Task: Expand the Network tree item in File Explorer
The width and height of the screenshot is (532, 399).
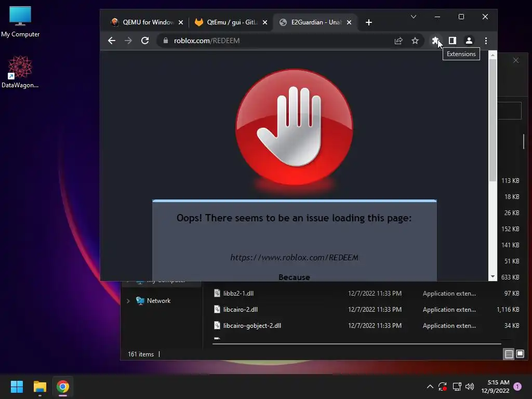Action: [128, 301]
